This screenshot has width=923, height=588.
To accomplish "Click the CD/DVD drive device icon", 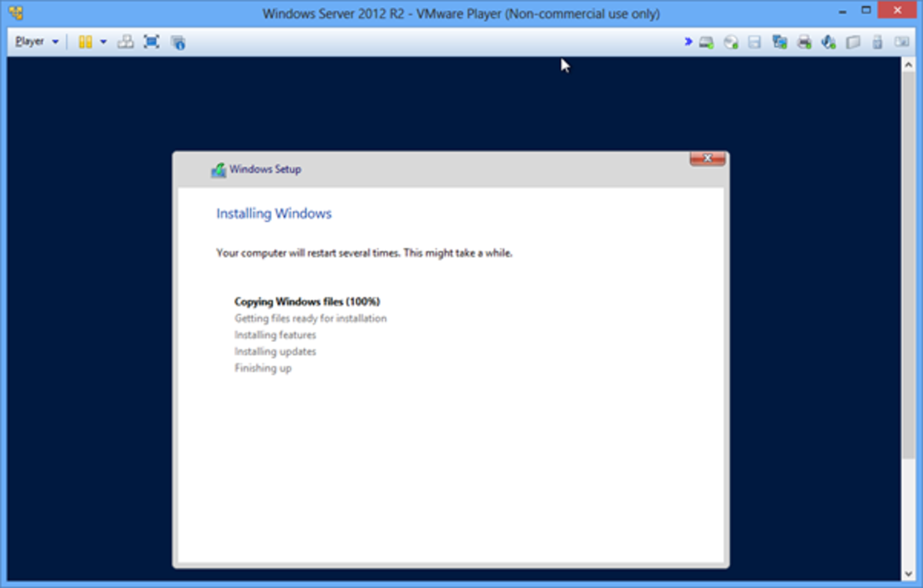I will pyautogui.click(x=729, y=42).
